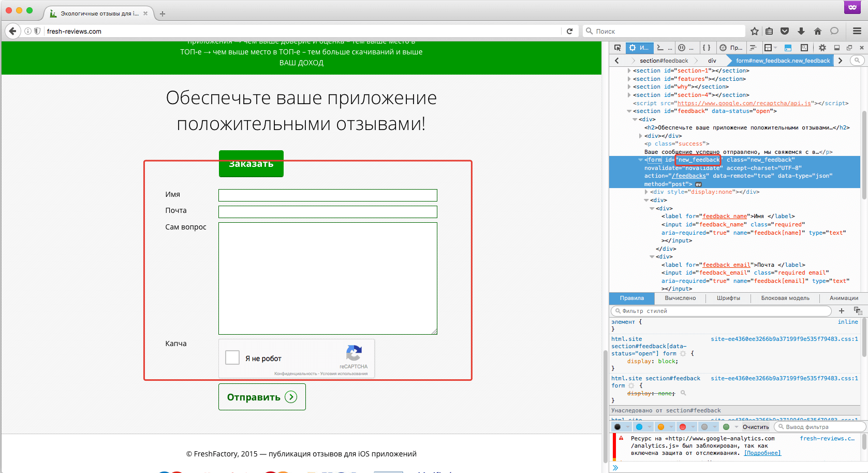
Task: Check the 'Я не робот' reCAPTCHA checkbox
Action: 232,357
